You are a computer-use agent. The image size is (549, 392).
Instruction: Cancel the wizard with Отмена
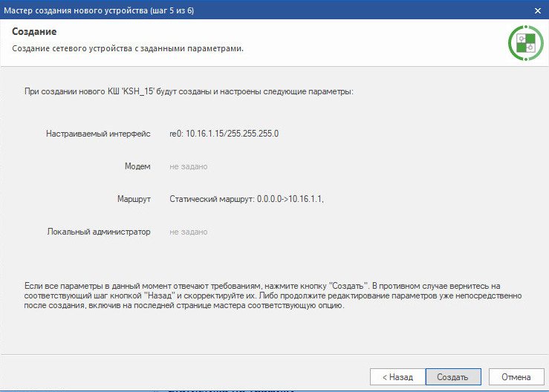516,376
